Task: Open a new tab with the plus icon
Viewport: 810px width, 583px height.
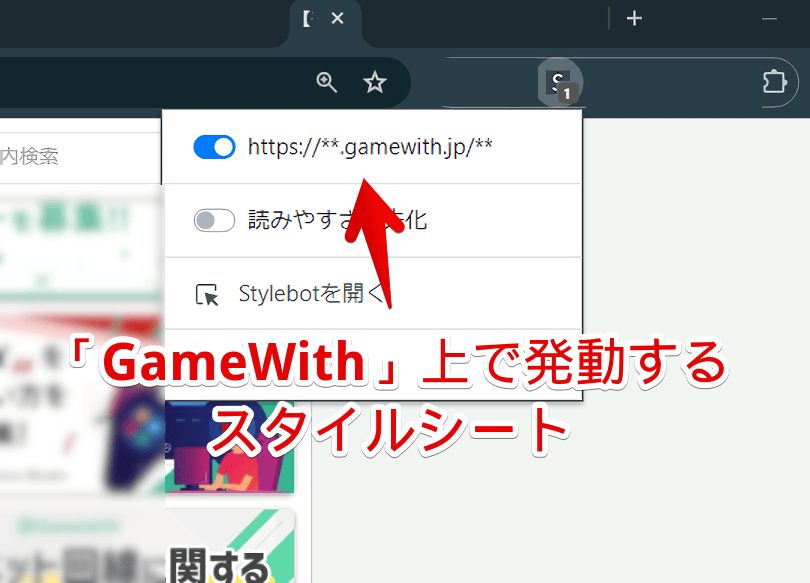Action: (634, 17)
